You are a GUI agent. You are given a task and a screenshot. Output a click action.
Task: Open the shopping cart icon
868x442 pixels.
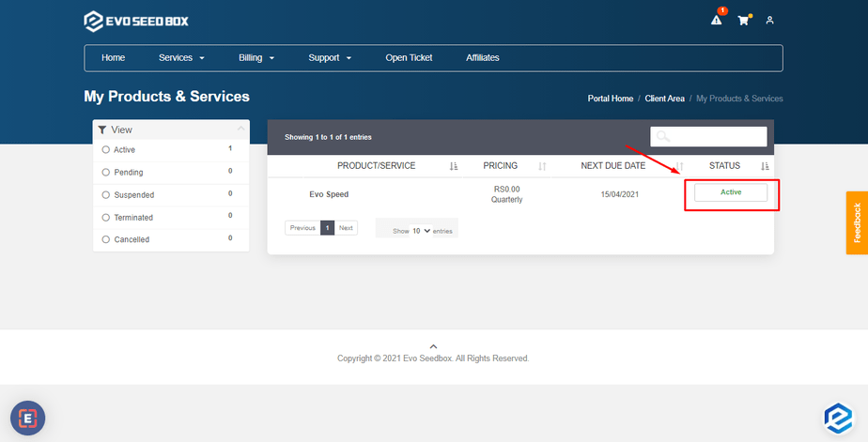743,21
